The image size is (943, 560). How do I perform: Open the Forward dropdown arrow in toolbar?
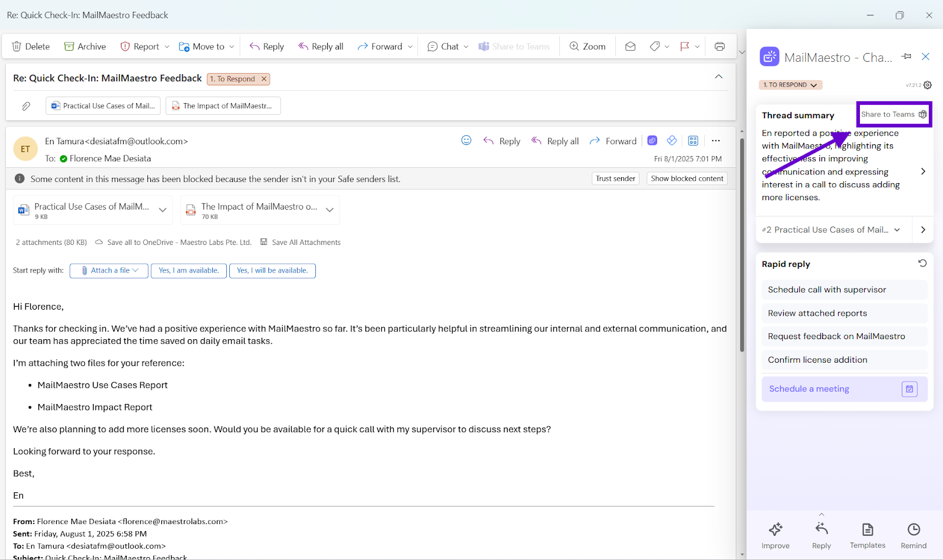point(410,47)
